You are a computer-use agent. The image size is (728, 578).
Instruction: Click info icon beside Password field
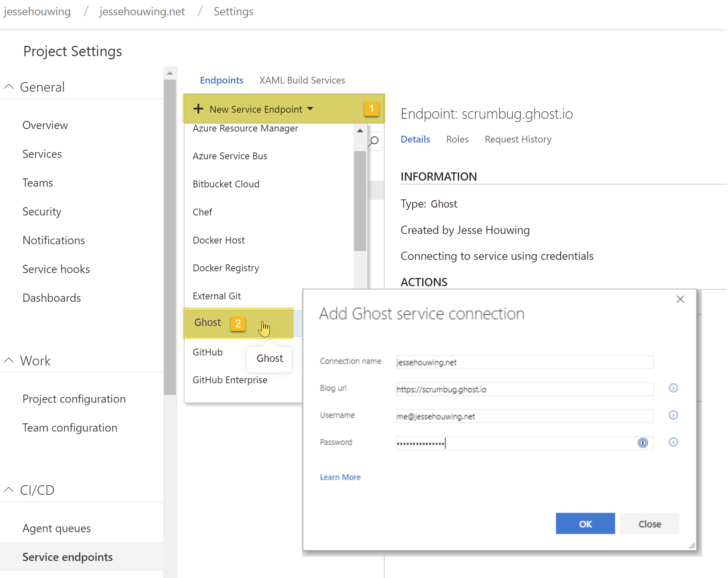click(673, 442)
